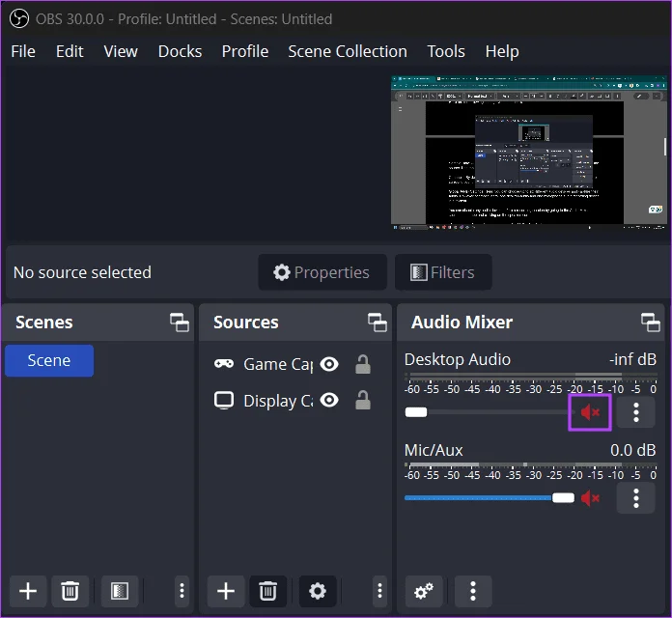672x618 pixels.
Task: Open the View menu
Action: pos(121,51)
